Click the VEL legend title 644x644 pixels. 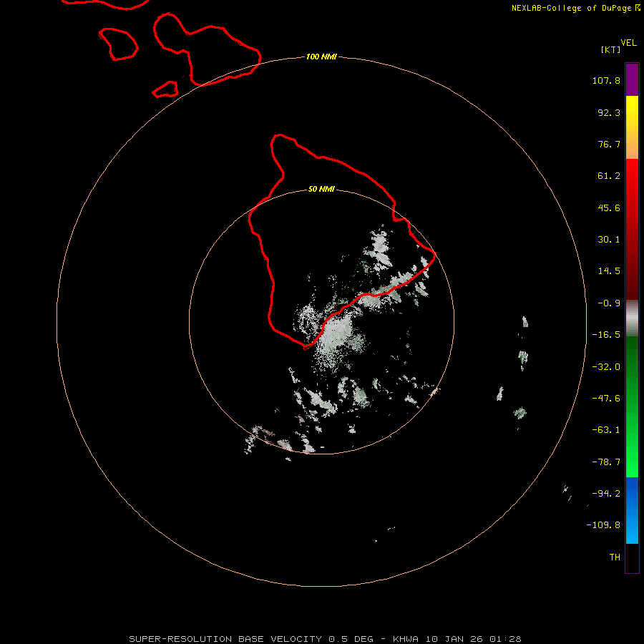coord(628,43)
